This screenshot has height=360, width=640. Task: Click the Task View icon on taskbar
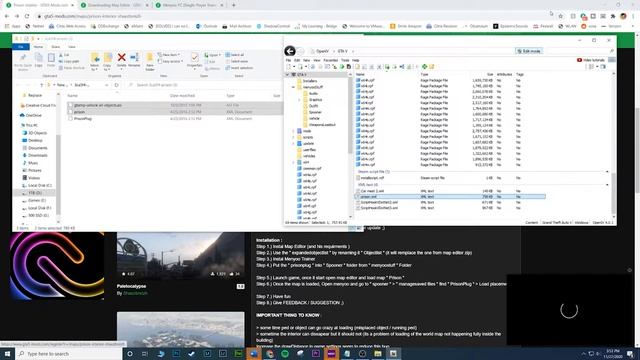[x=145, y=353]
